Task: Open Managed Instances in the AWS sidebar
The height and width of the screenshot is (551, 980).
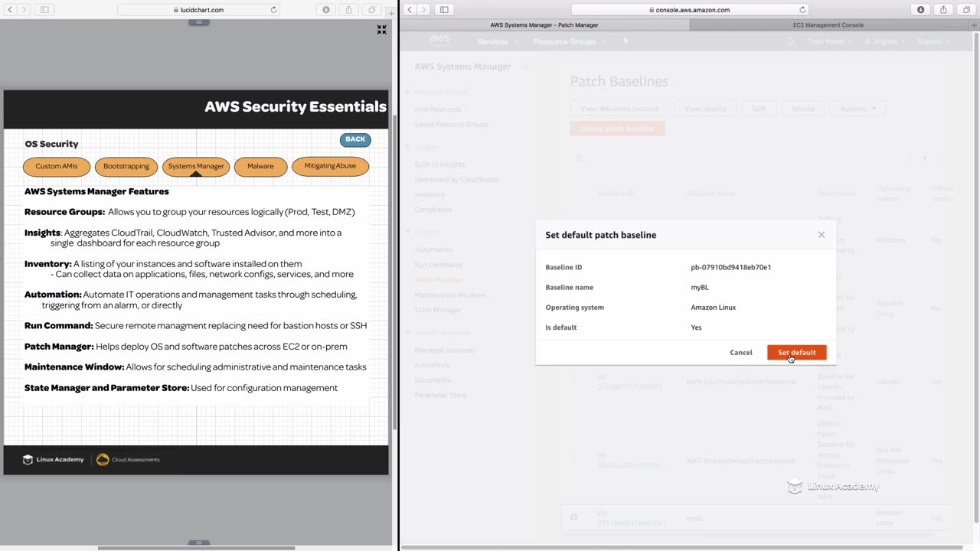Action: [x=445, y=350]
